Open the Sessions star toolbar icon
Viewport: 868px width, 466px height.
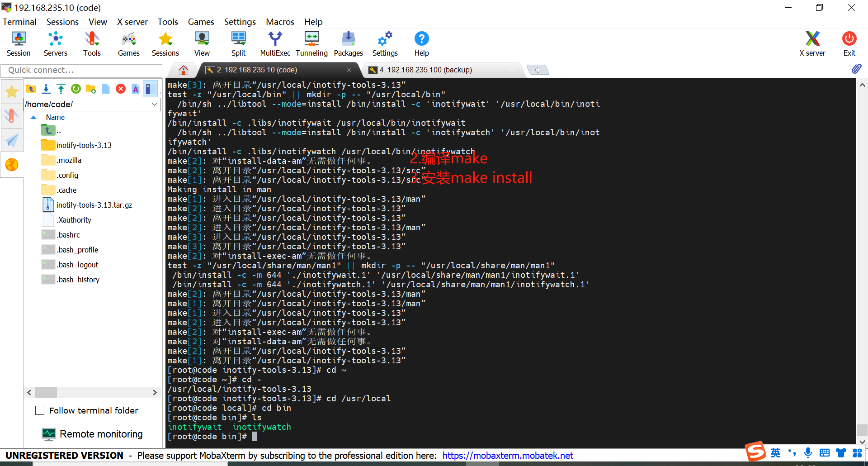tap(165, 44)
